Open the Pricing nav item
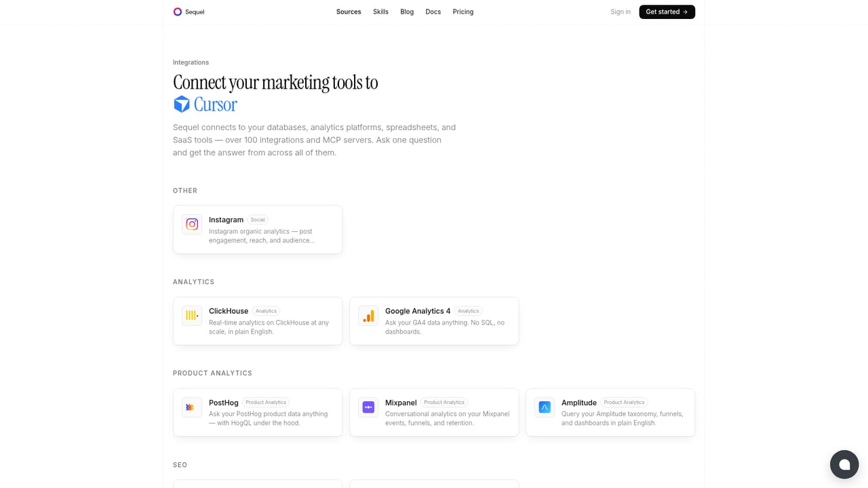 coord(463,12)
